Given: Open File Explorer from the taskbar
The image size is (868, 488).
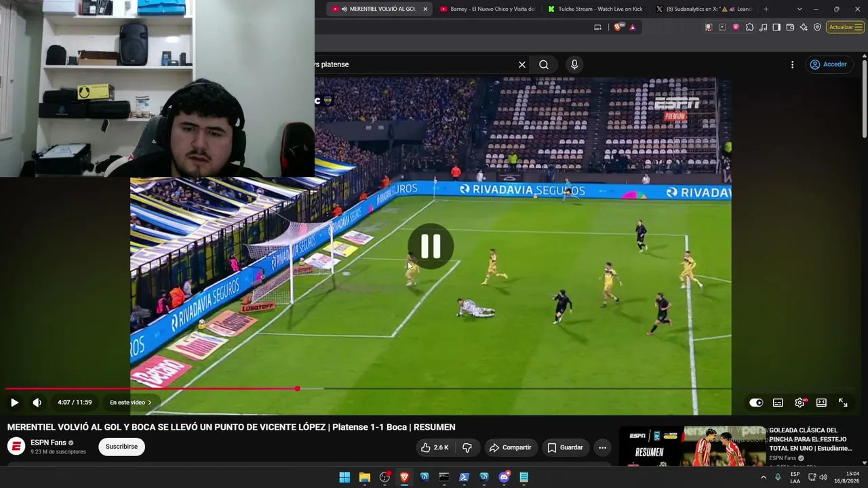Looking at the screenshot, I should click(x=364, y=477).
